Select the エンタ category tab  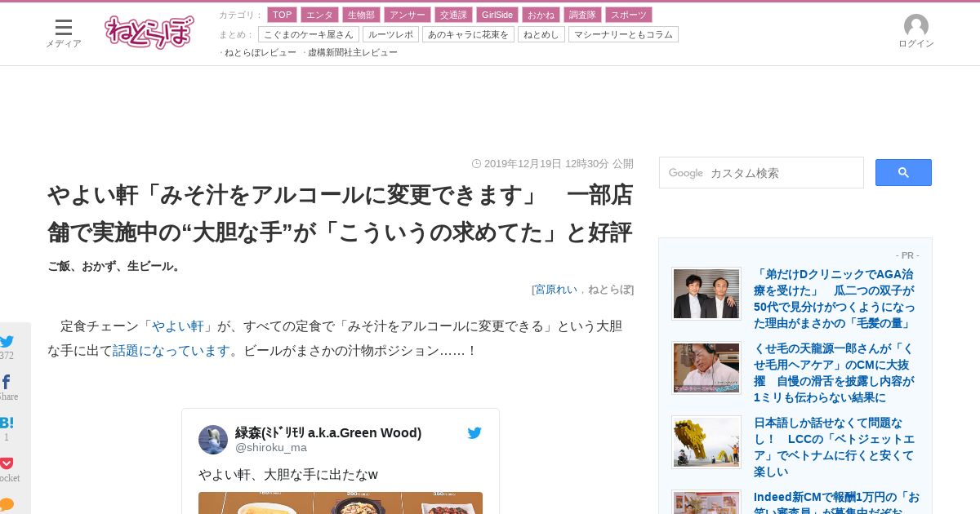point(319,15)
